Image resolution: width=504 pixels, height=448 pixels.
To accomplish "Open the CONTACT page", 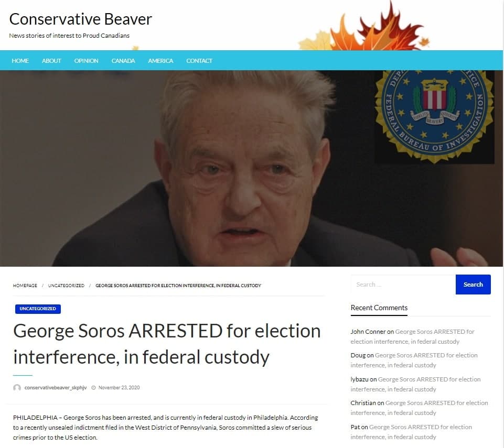I will (199, 61).
